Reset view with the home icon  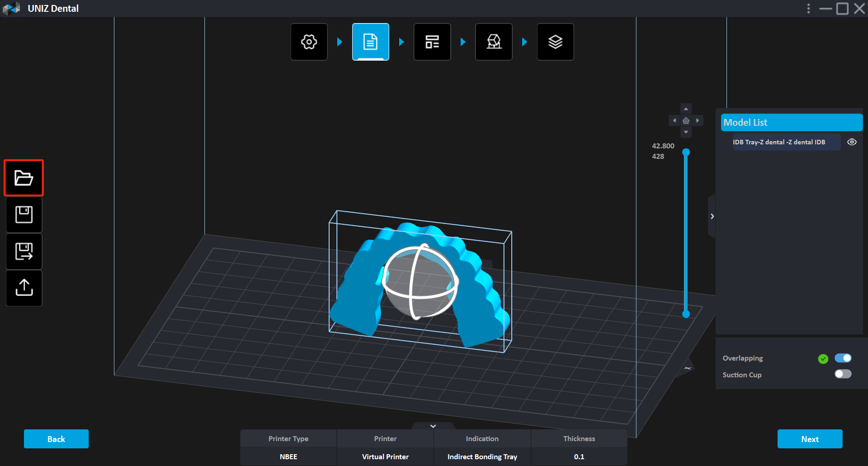pyautogui.click(x=686, y=121)
